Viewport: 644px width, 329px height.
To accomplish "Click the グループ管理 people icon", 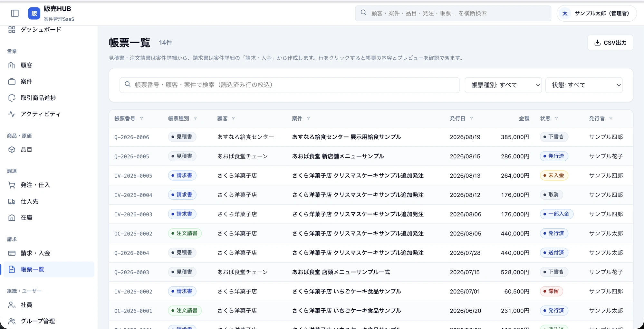I will tap(12, 321).
